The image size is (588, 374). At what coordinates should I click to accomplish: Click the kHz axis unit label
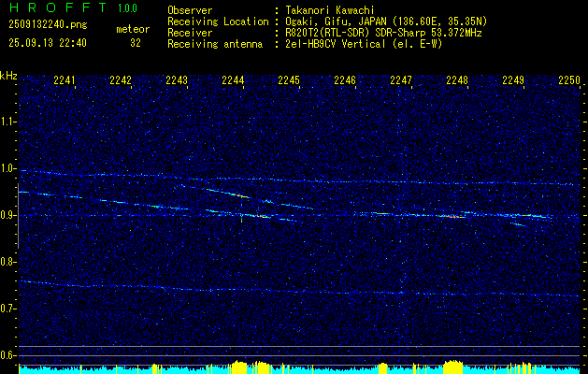8,77
